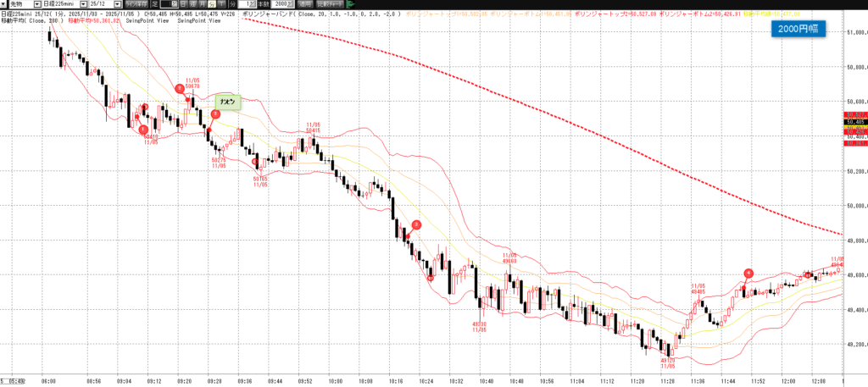Click the minute interval input field

coord(244,4)
